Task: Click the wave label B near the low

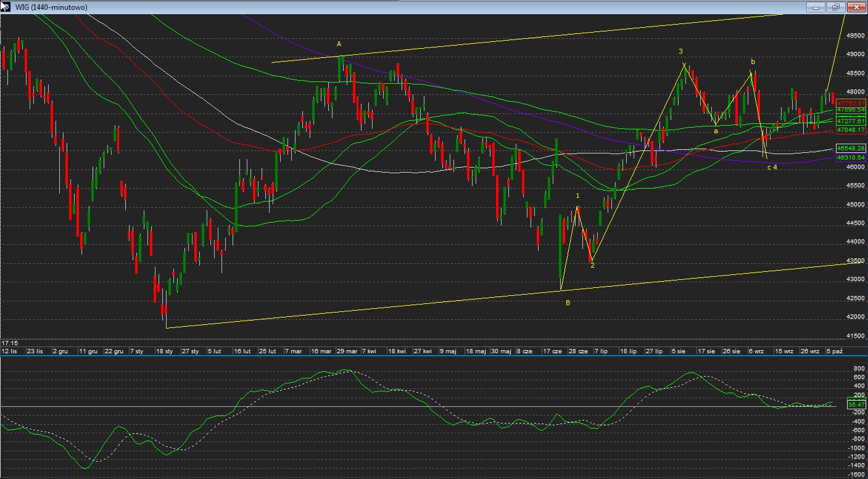Action: (568, 302)
